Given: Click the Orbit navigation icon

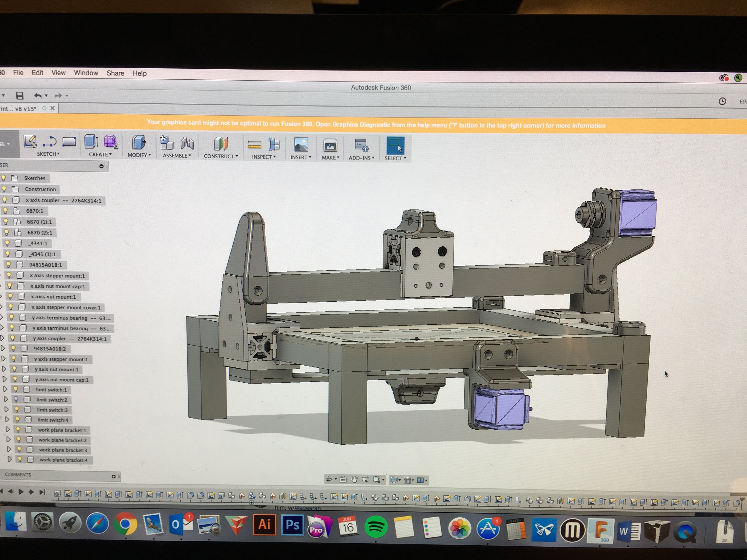Looking at the screenshot, I should tap(329, 479).
